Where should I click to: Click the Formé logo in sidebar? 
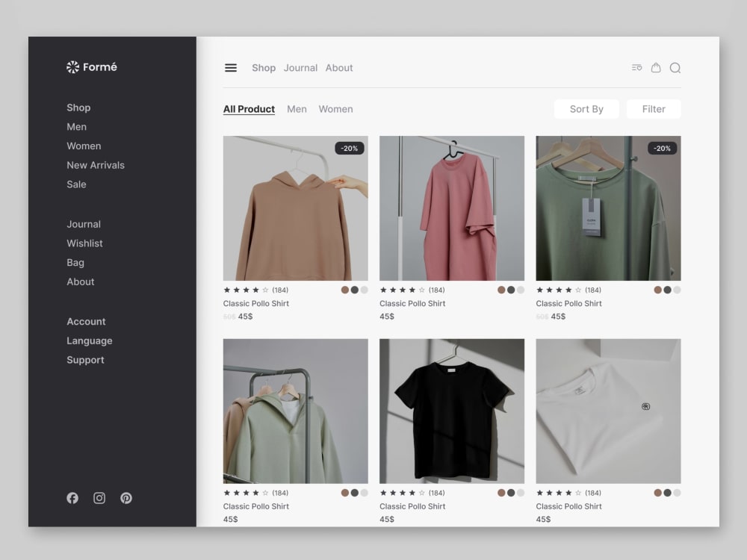[91, 67]
